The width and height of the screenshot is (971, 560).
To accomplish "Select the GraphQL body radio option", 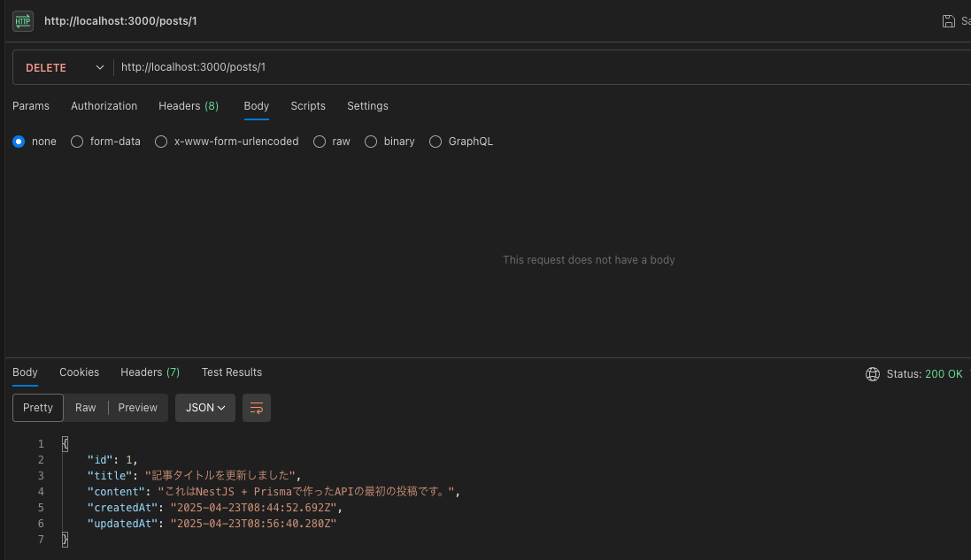I will click(435, 142).
